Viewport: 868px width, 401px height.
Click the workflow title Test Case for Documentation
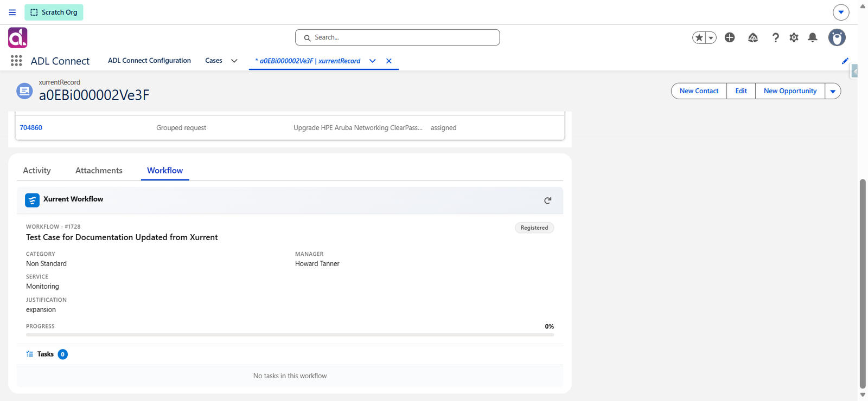122,237
